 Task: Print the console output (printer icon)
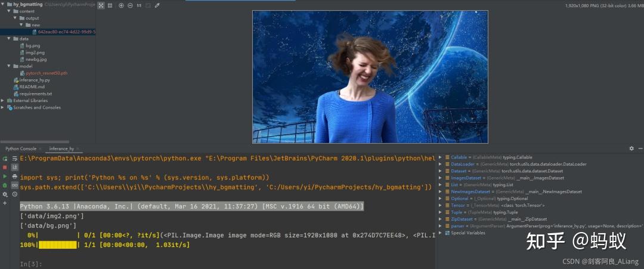pyautogui.click(x=15, y=176)
